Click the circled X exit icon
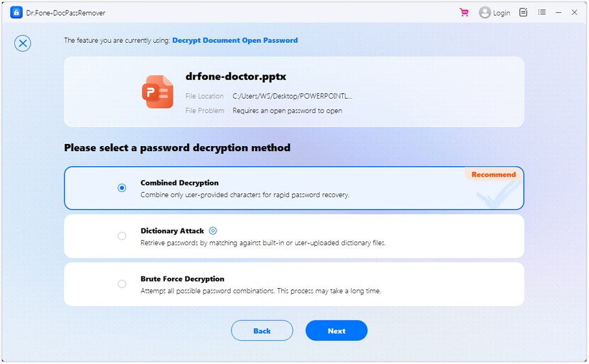Viewport: 589px width, 364px height. click(23, 43)
